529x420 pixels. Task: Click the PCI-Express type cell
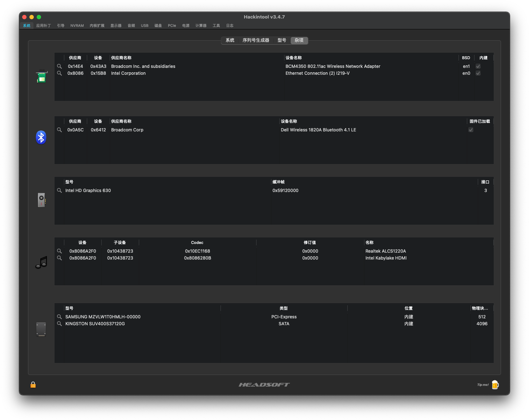pos(284,317)
